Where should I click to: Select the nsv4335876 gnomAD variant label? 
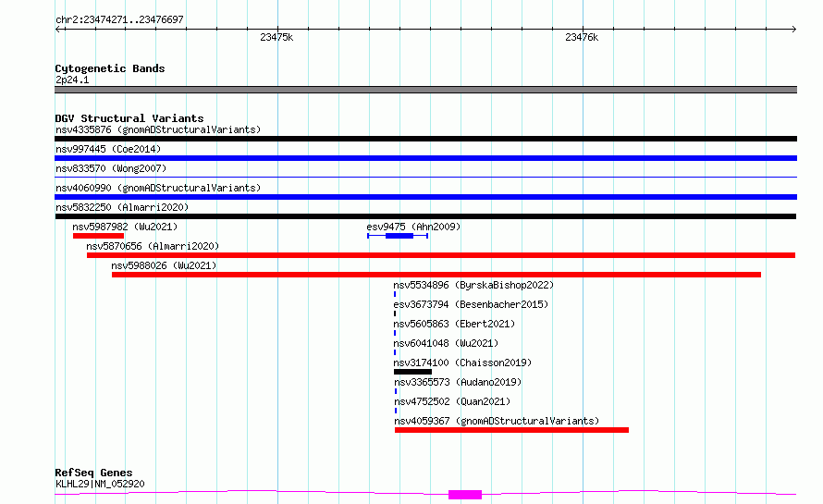click(x=158, y=129)
